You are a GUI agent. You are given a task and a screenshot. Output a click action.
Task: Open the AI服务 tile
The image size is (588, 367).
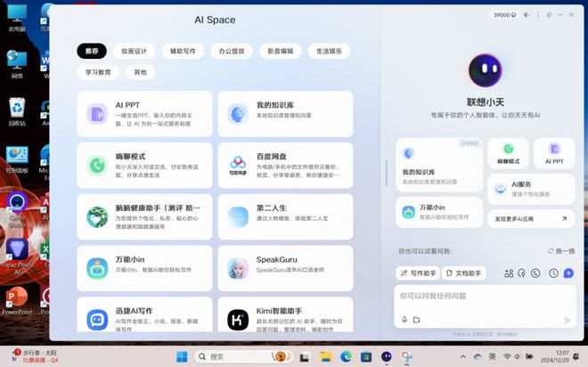(531, 189)
